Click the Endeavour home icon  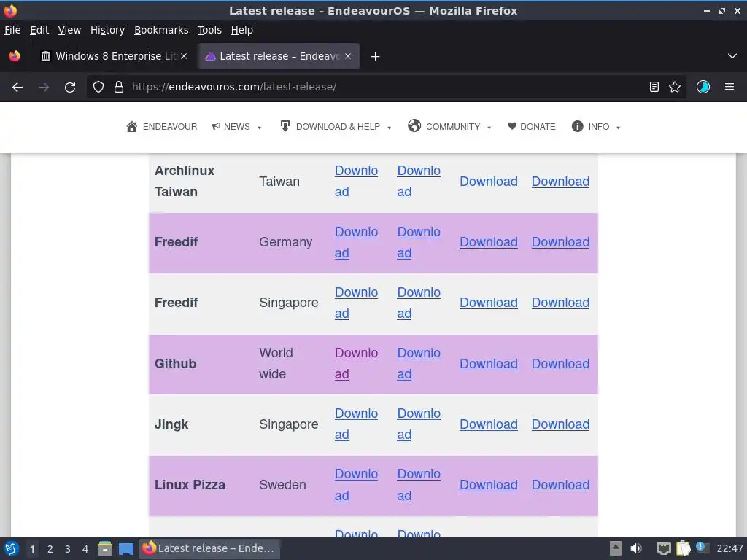coord(131,127)
